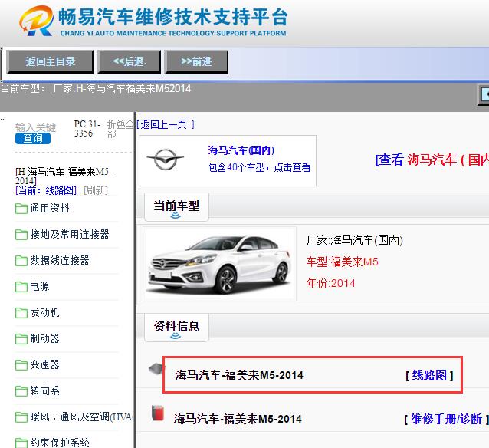Click the red book icon beside 维修手册 row

tap(157, 413)
